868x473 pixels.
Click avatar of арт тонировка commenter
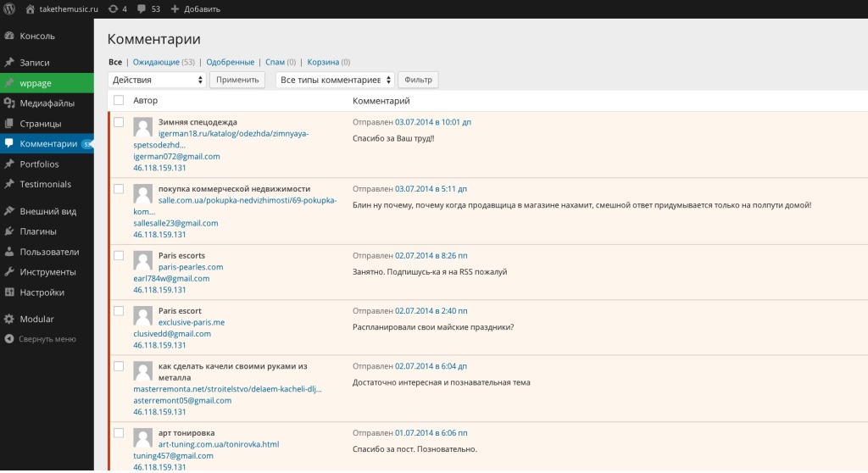[x=142, y=438]
